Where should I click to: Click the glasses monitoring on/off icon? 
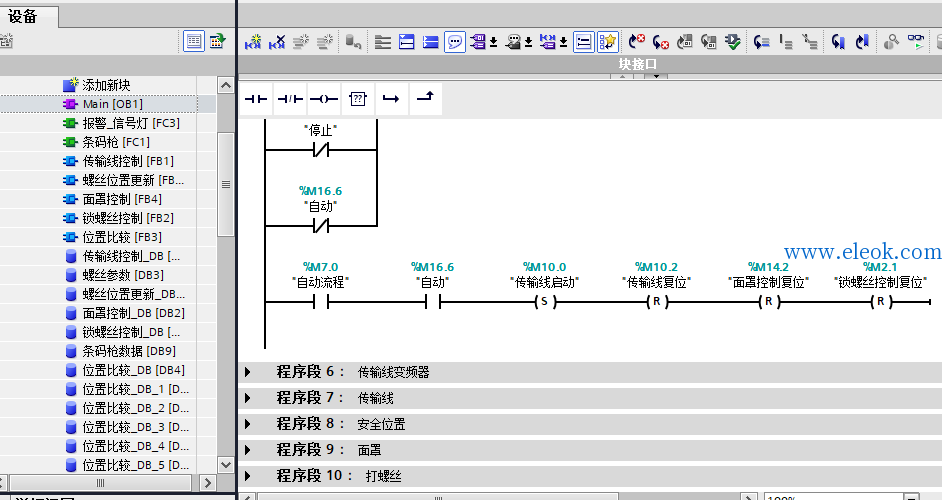pyautogui.click(x=916, y=41)
